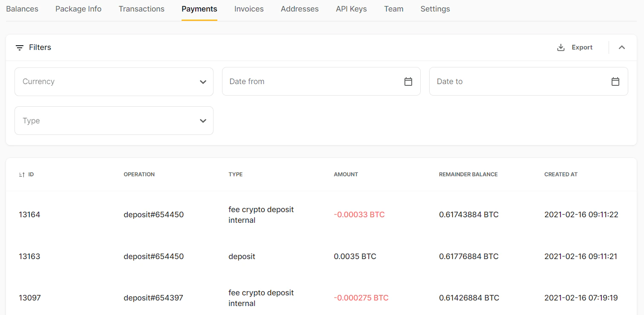644x315 pixels.
Task: Click the ID column header
Action: point(31,175)
